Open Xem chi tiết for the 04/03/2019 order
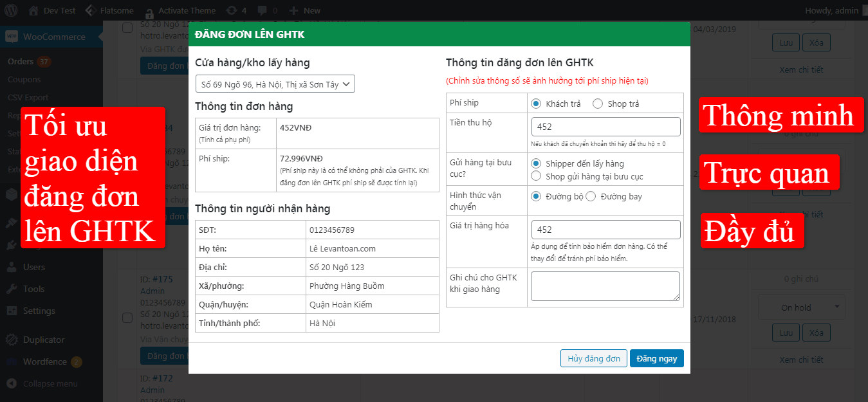The height and width of the screenshot is (402, 868). [x=801, y=70]
